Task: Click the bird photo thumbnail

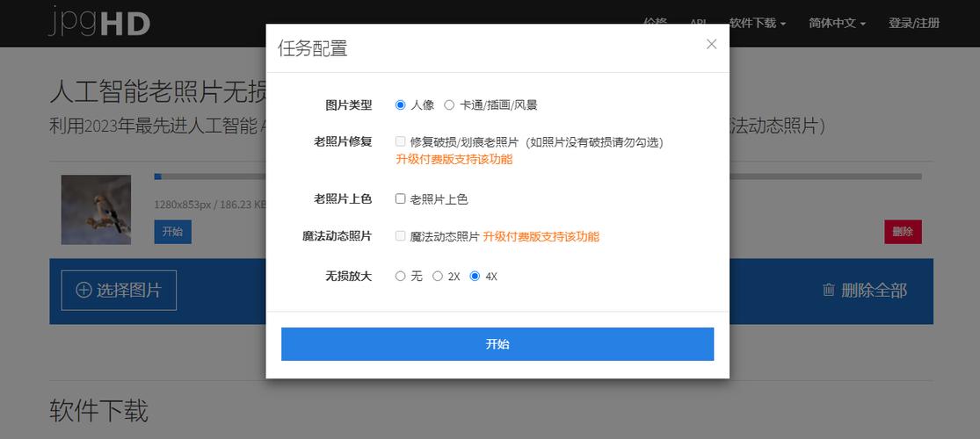Action: (97, 209)
